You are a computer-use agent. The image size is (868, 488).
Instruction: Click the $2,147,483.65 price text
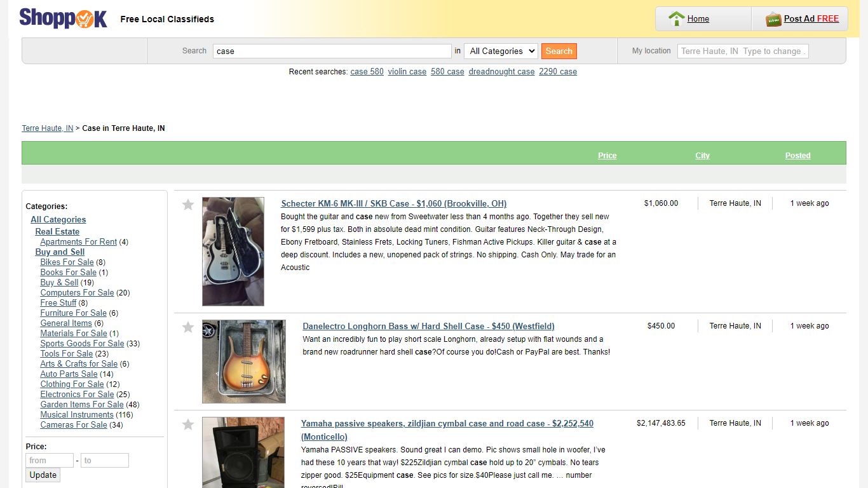(661, 424)
